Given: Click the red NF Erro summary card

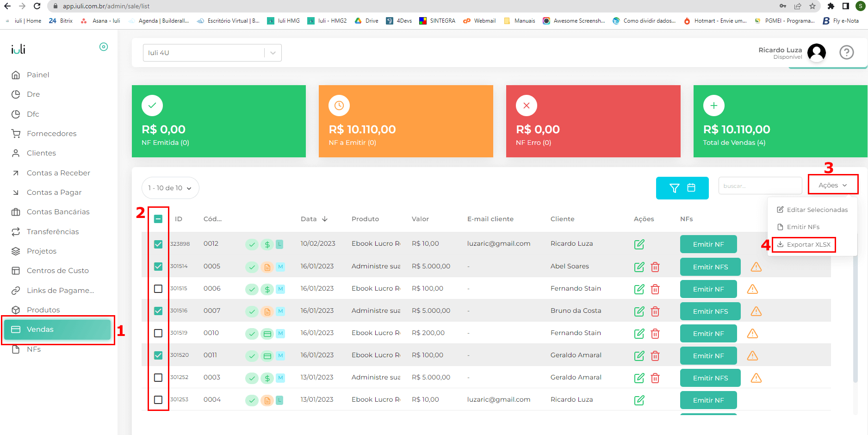Looking at the screenshot, I should click(x=593, y=121).
